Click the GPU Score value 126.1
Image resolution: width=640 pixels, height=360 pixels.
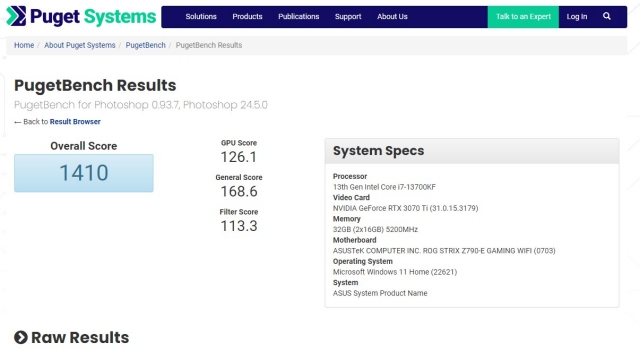(239, 157)
